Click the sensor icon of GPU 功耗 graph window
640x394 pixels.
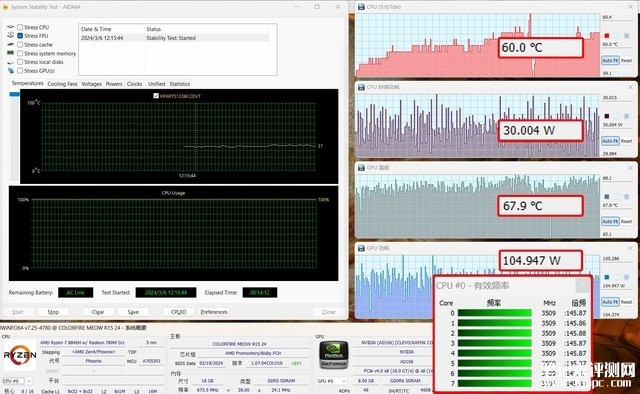(x=361, y=248)
